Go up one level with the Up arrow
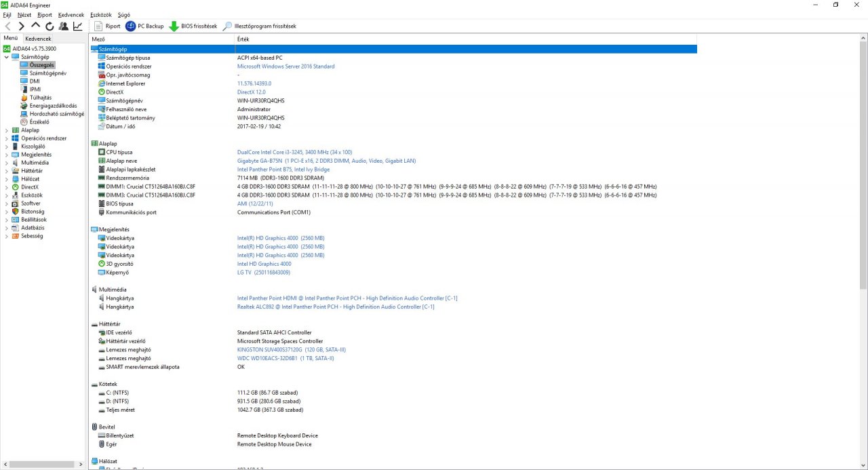This screenshot has height=470, width=868. tap(36, 26)
